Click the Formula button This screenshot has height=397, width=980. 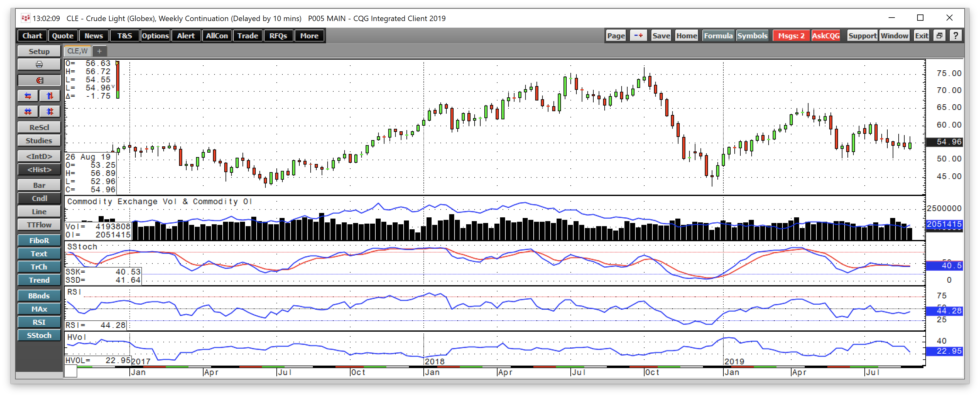[718, 36]
